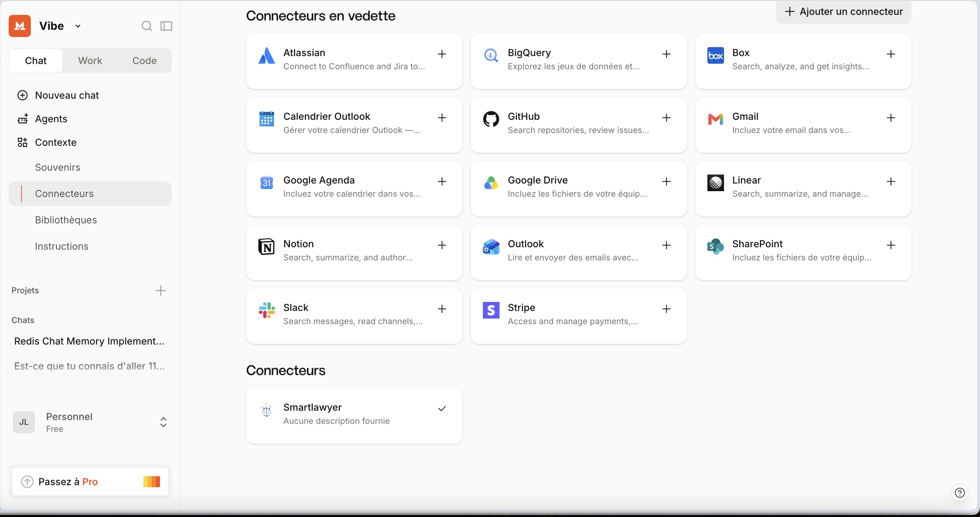Add the Notion connector with plus
Screen dimensions: 980x517
coord(442,246)
